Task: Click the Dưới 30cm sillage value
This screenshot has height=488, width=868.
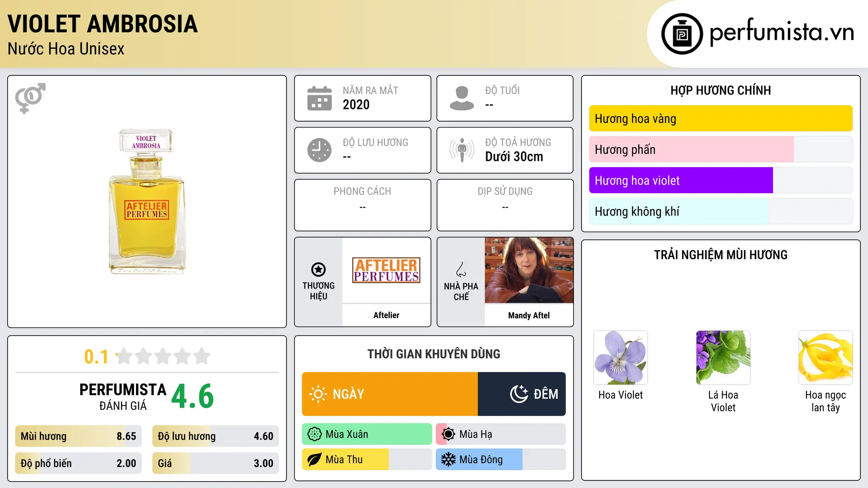Action: (x=514, y=157)
